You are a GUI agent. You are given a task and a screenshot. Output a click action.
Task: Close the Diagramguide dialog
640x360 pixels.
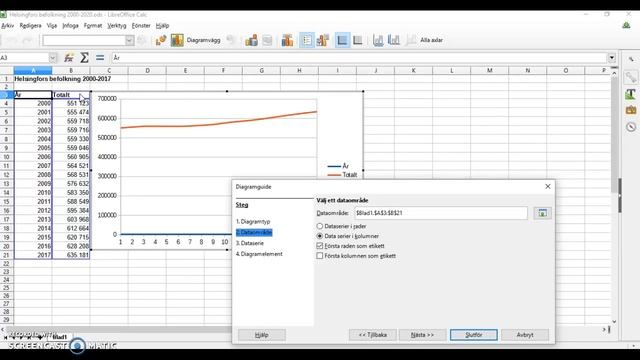548,187
